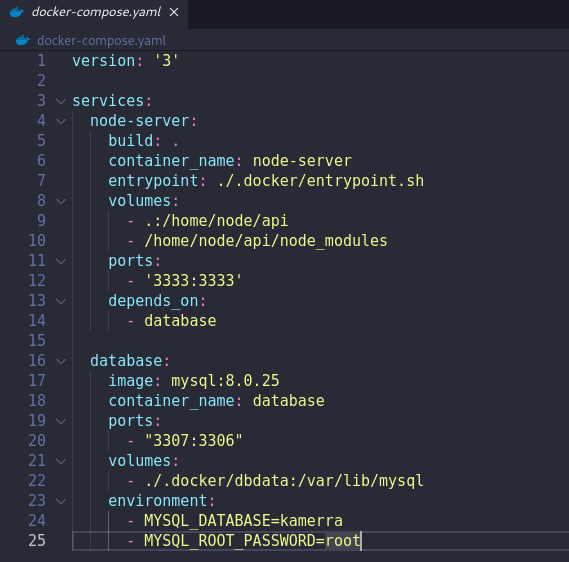Collapse the depends_on section on line 13

[x=61, y=301]
